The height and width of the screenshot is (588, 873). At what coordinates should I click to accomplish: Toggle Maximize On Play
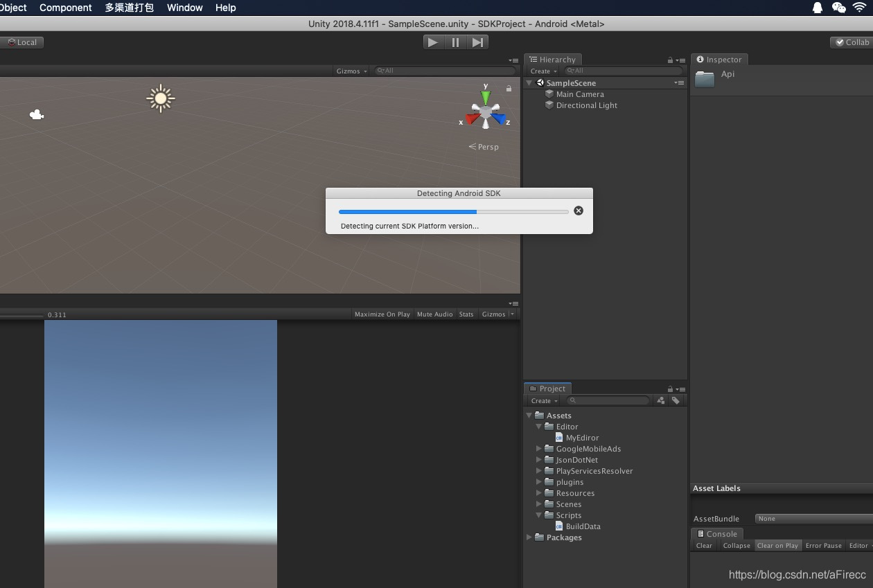[x=382, y=314]
